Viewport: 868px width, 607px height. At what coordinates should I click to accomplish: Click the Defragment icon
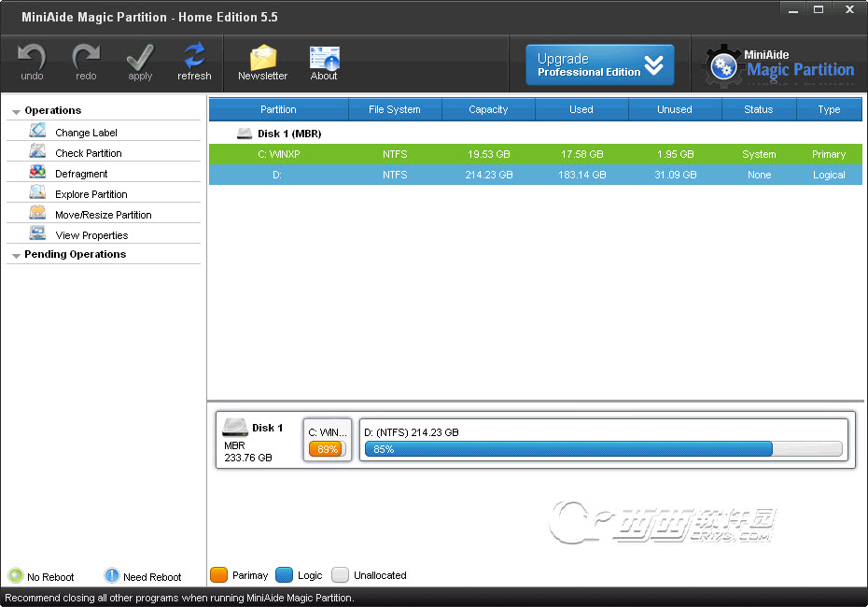(37, 172)
